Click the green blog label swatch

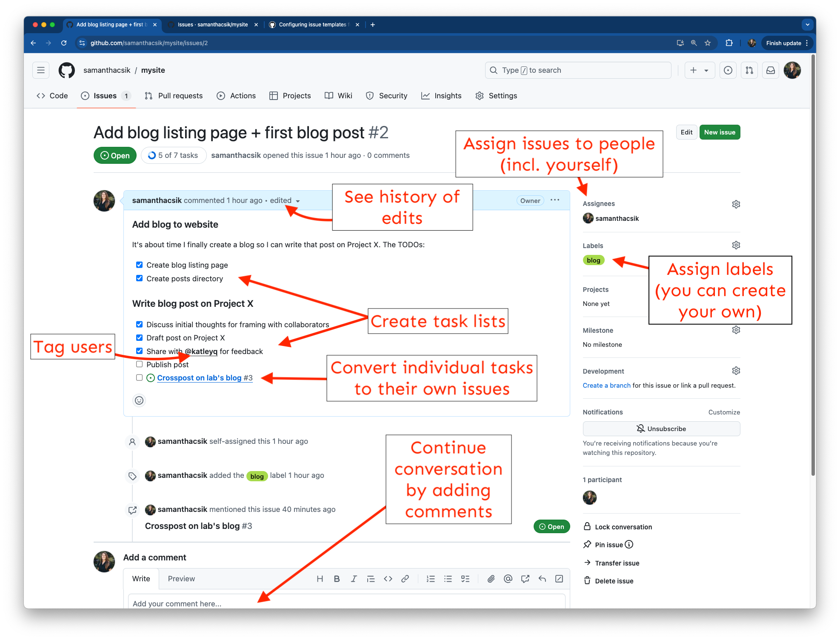(593, 260)
